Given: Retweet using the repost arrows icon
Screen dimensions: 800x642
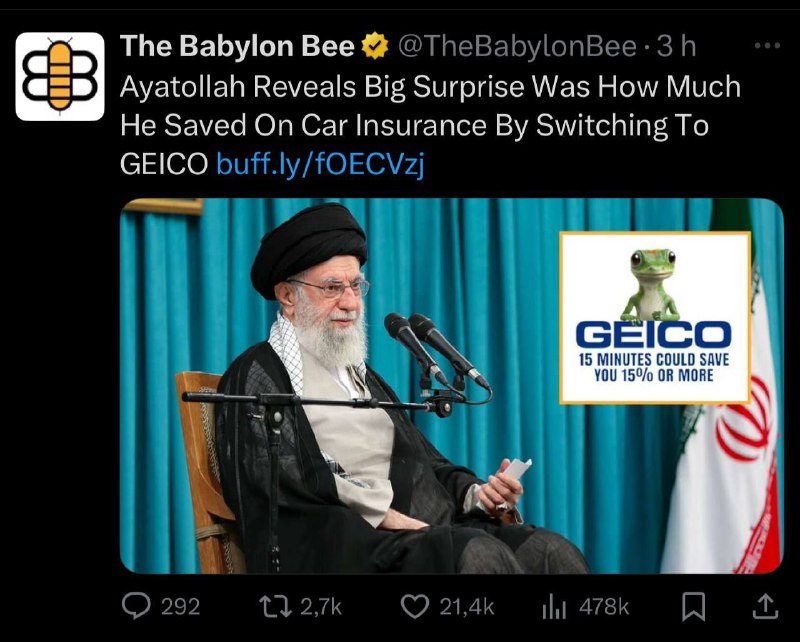Looking at the screenshot, I should pos(276,606).
